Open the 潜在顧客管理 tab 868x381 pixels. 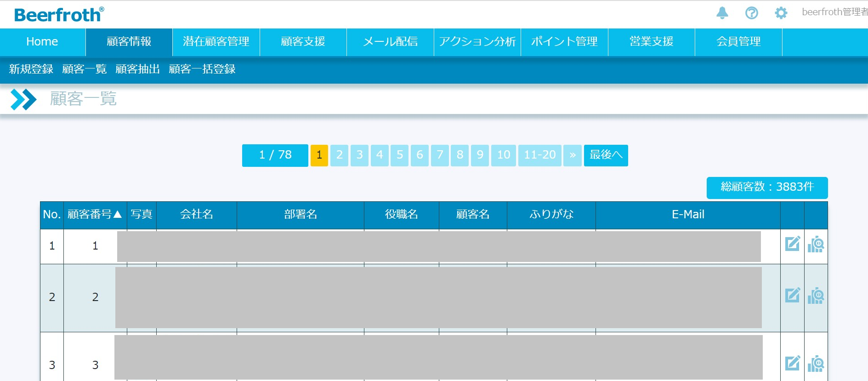coord(216,42)
